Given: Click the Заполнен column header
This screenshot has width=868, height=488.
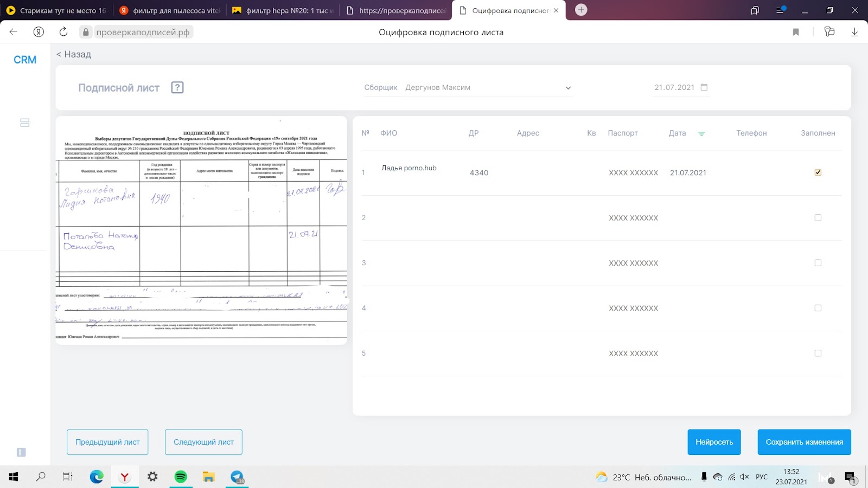Looking at the screenshot, I should click(818, 133).
